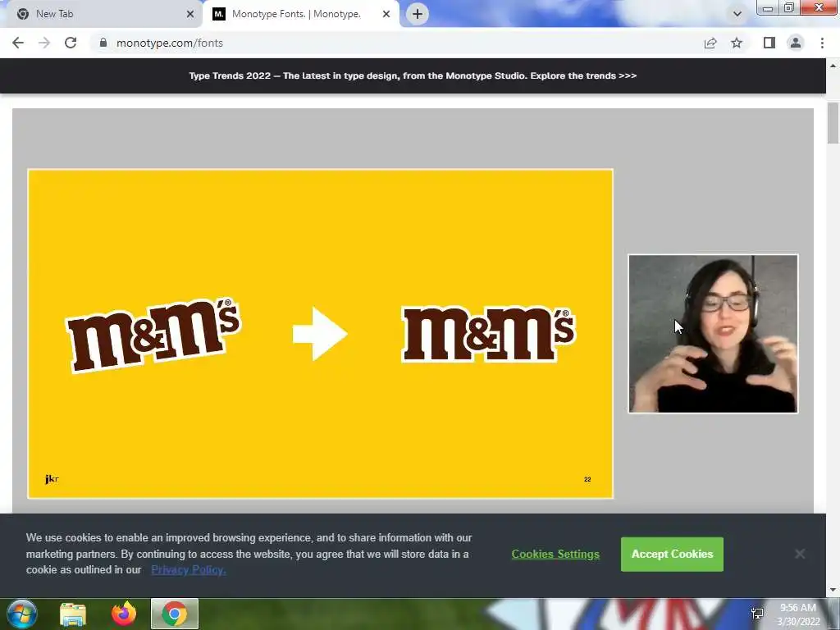
Task: Click the scrollbar down arrow
Action: [x=833, y=591]
